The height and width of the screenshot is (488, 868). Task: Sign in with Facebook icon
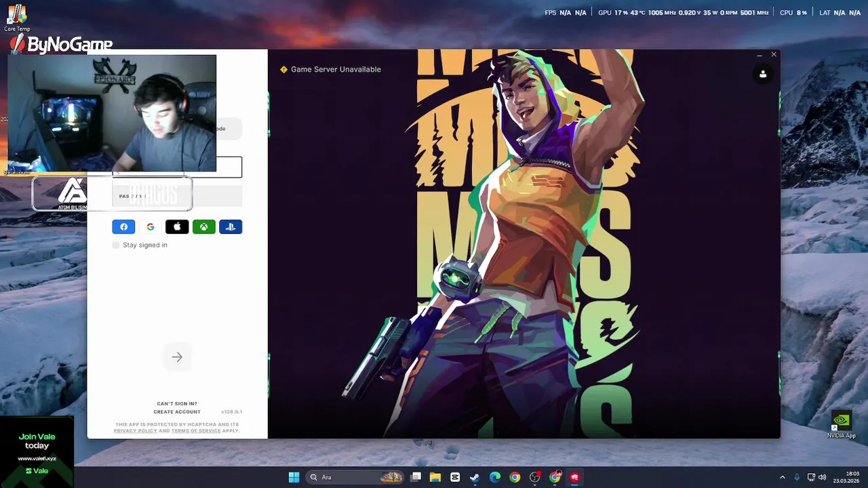pos(123,227)
